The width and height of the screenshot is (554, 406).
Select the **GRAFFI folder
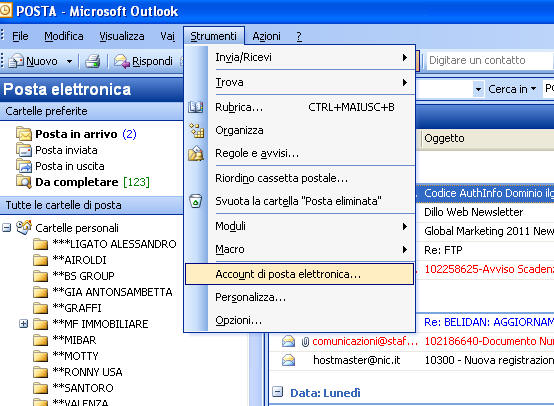pos(77,308)
